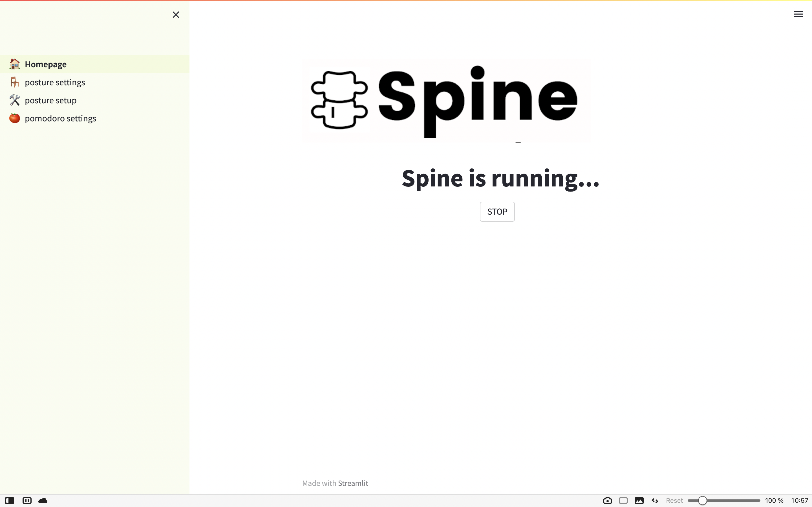Screen dimensions: 812x507
Task: Click the cloud icon in status bar
Action: click(x=43, y=501)
